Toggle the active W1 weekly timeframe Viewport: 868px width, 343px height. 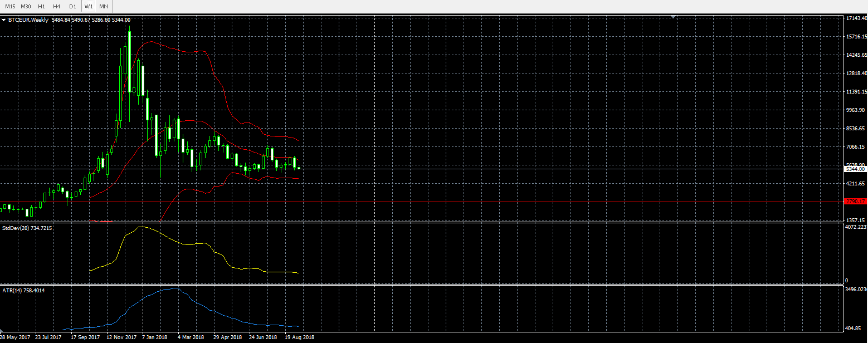point(89,6)
